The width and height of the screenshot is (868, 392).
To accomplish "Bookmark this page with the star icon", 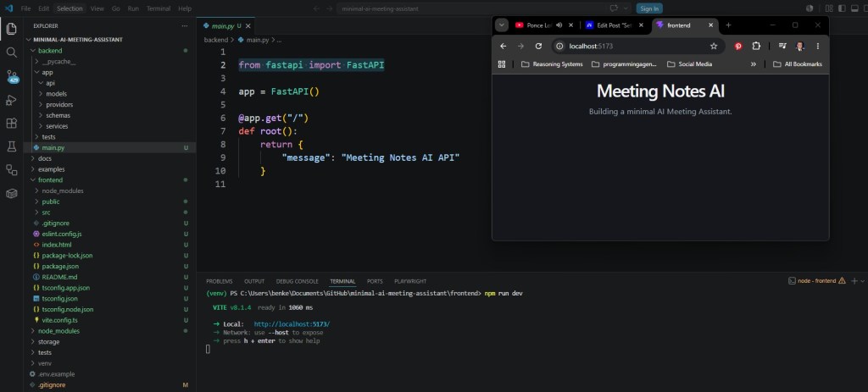I will (x=714, y=47).
